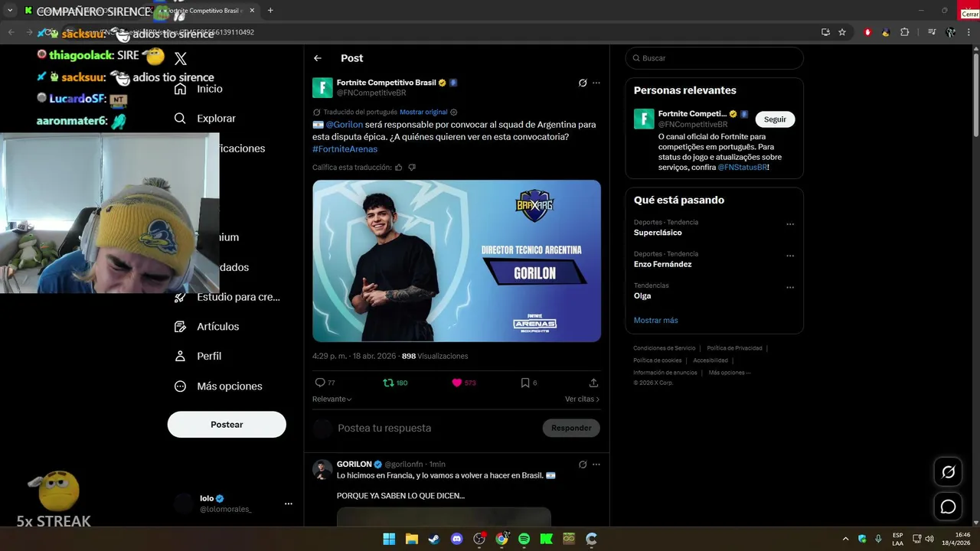Rate translation with thumbs down
This screenshot has width=980, height=551.
coord(412,168)
